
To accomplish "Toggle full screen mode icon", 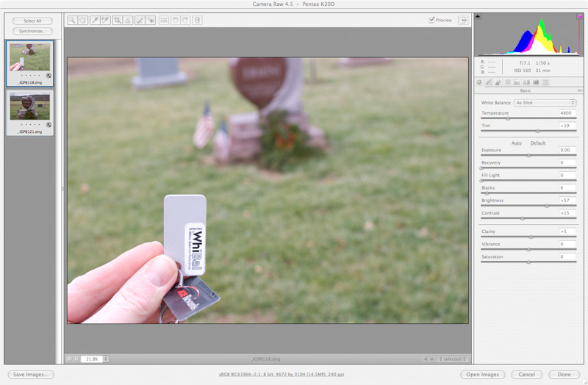I will [x=463, y=21].
